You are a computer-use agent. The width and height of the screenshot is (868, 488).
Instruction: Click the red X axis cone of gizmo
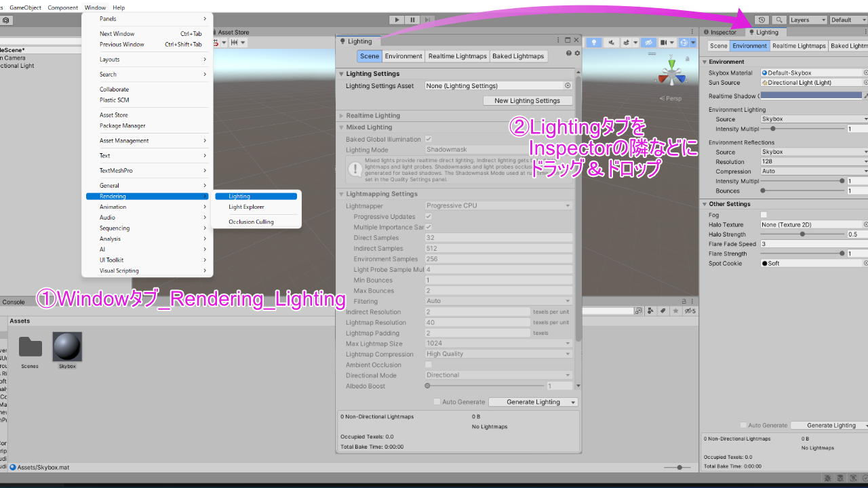663,79
